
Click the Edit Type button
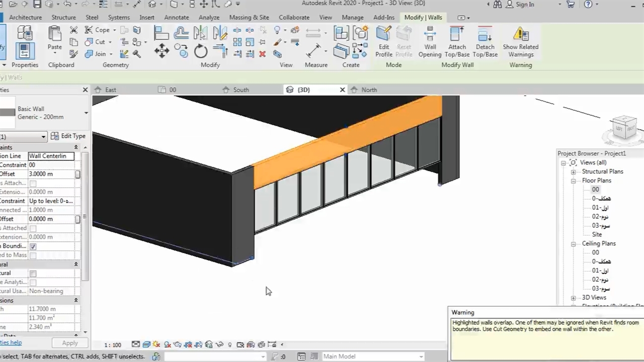(x=68, y=136)
